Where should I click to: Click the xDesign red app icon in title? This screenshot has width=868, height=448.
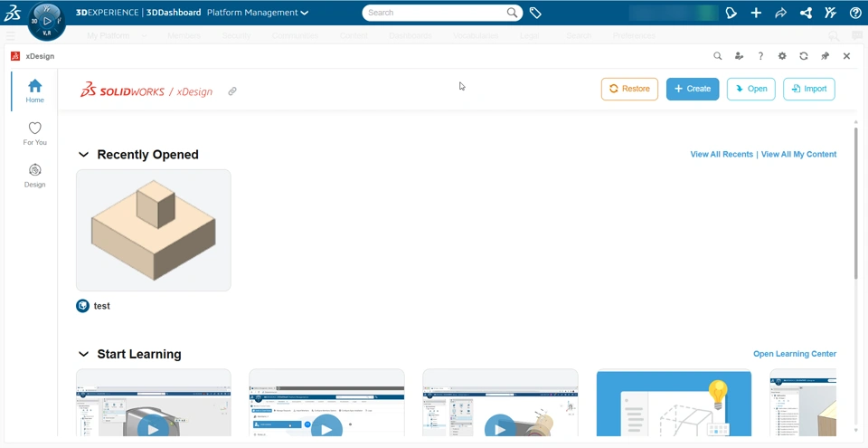click(x=15, y=56)
